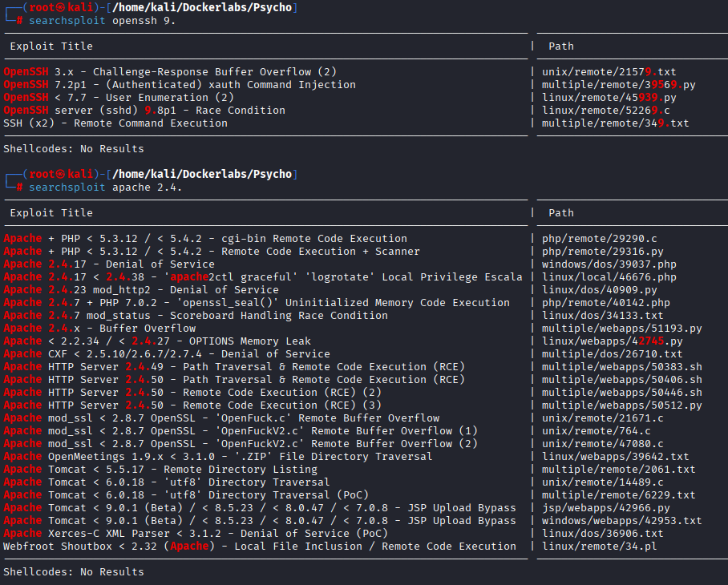Screen dimensions: 728x585
Task: Select the Webfroot Shoutbox Local File Inclusion entry
Action: pos(260,547)
